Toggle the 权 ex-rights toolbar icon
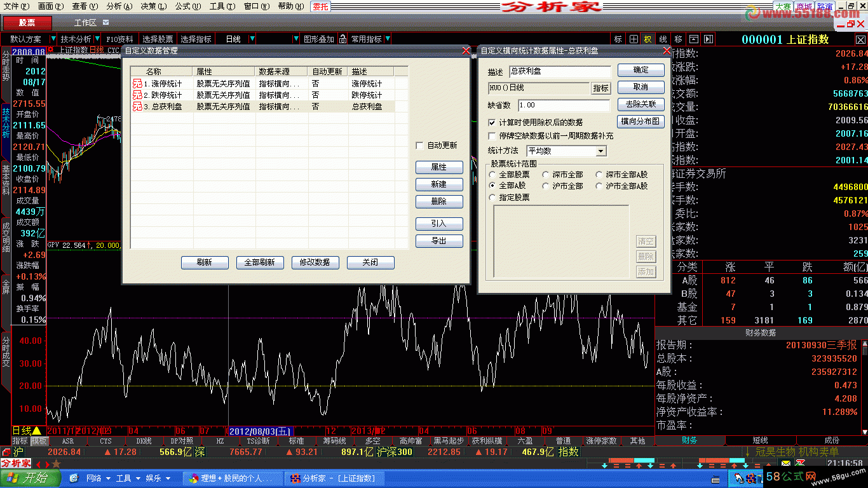 click(648, 39)
